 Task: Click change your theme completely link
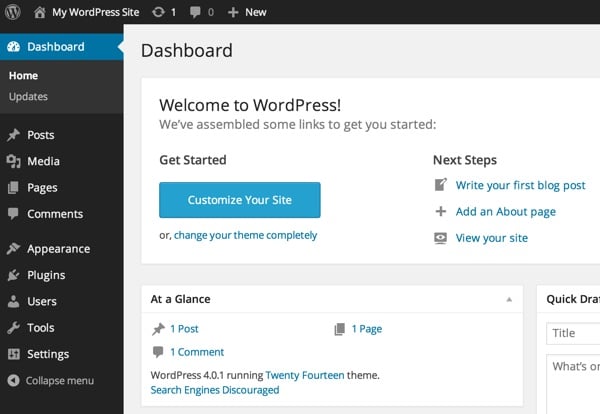[245, 235]
